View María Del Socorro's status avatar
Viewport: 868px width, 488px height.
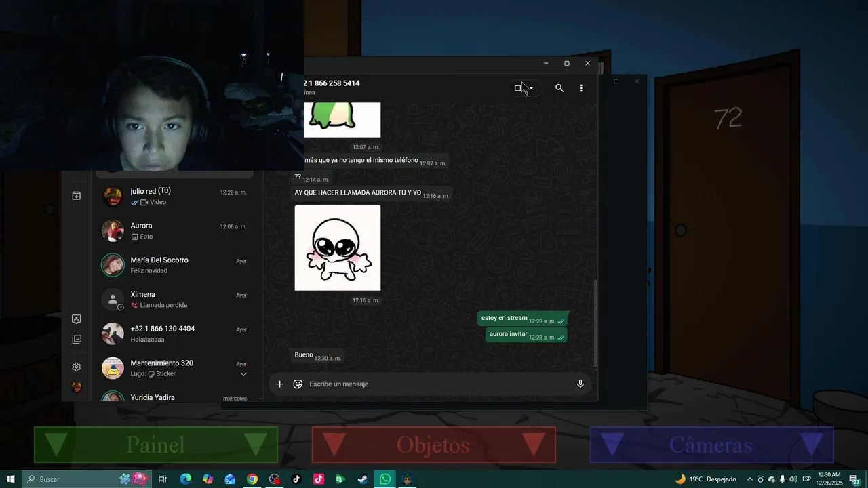tap(113, 265)
